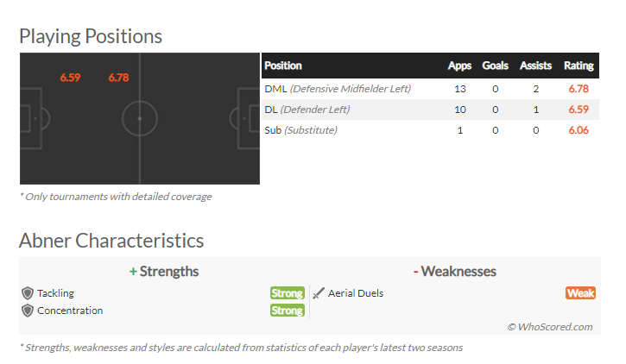Select the DML Defensive Midfielder Left row
The image size is (626, 364).
430,89
